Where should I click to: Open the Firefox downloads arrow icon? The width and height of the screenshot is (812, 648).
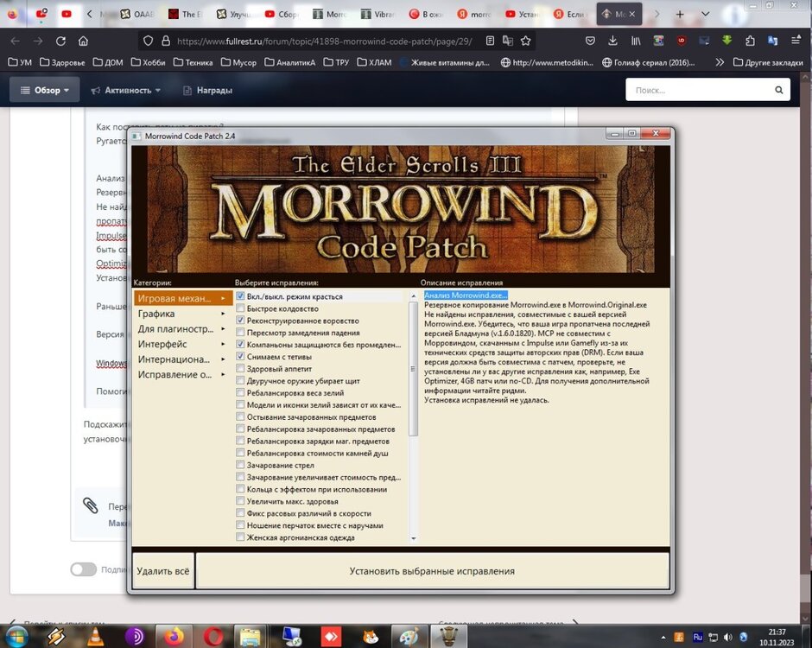(x=612, y=41)
